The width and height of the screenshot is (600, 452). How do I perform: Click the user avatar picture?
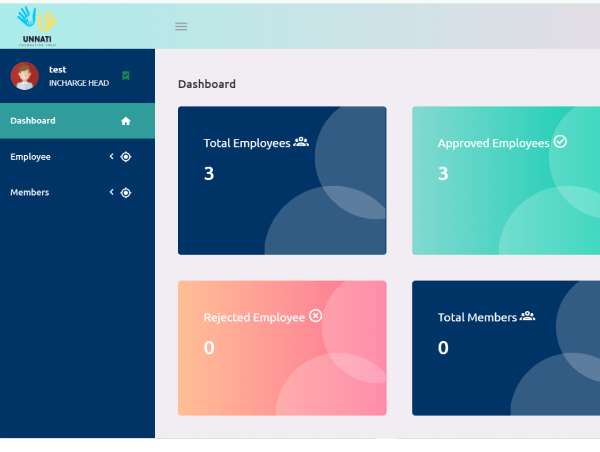point(24,76)
